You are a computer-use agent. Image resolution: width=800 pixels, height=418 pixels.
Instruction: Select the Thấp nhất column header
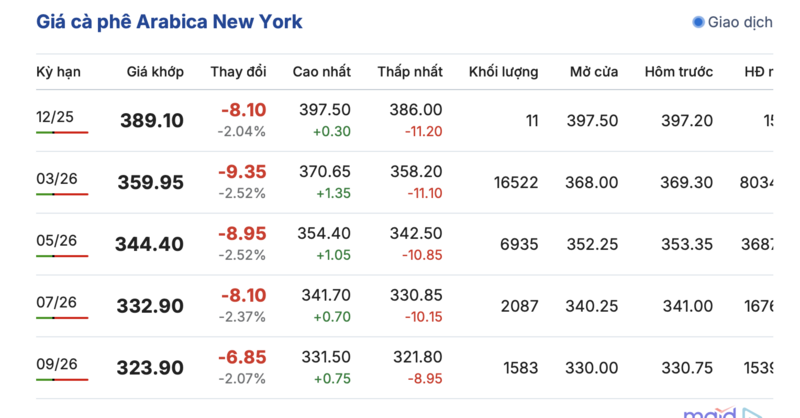(x=410, y=72)
